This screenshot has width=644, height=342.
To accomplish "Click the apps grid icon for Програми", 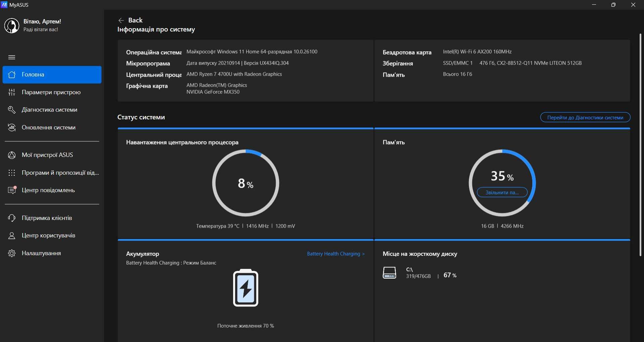I will coord(12,173).
